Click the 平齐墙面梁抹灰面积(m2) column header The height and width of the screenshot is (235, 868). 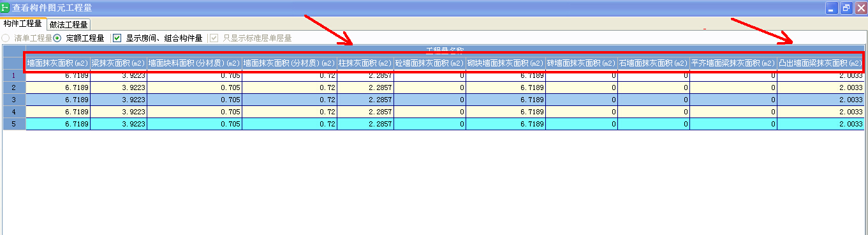coord(733,63)
